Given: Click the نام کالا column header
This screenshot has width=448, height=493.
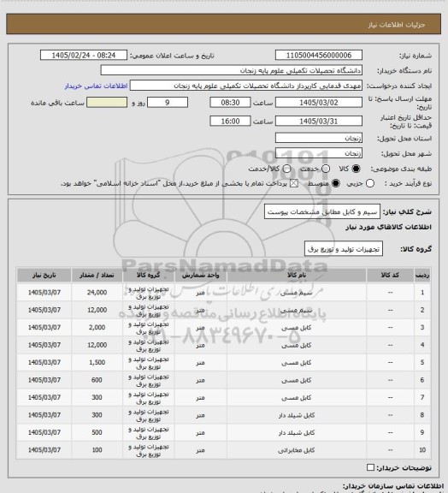Looking at the screenshot, I should click(297, 275).
